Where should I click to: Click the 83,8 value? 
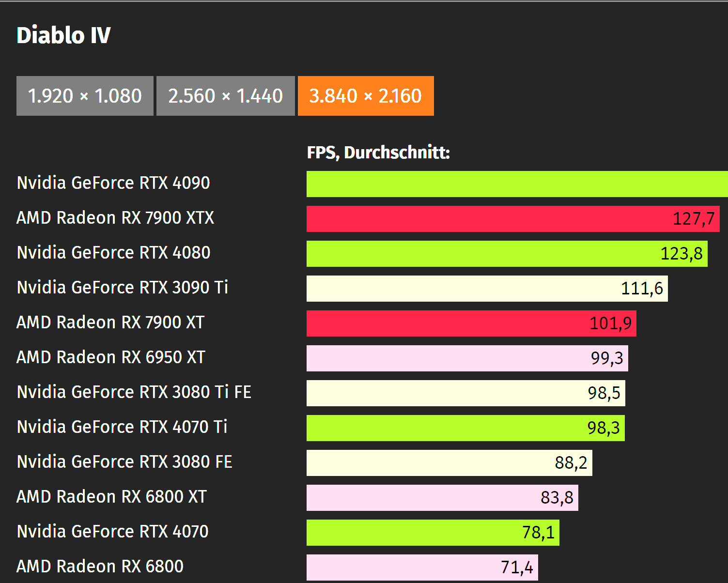pyautogui.click(x=557, y=498)
